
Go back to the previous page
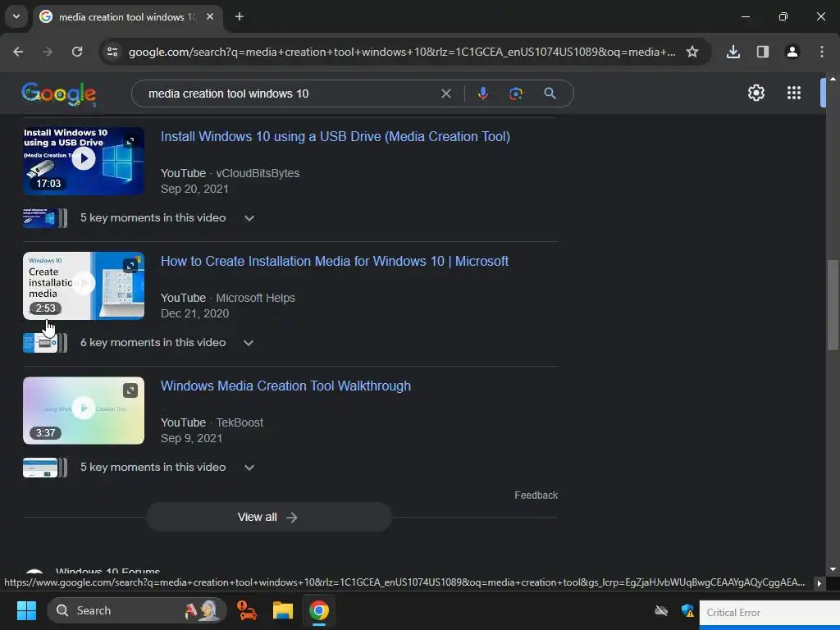point(18,52)
